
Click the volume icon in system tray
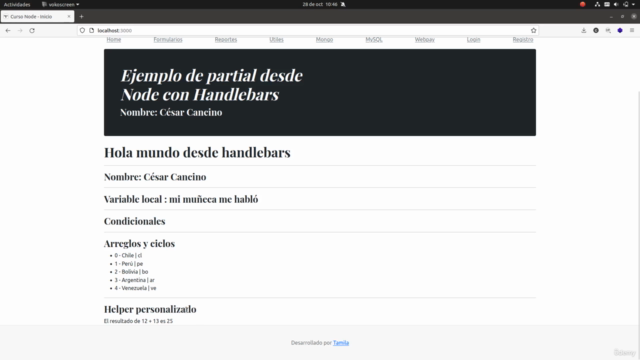pos(616,4)
